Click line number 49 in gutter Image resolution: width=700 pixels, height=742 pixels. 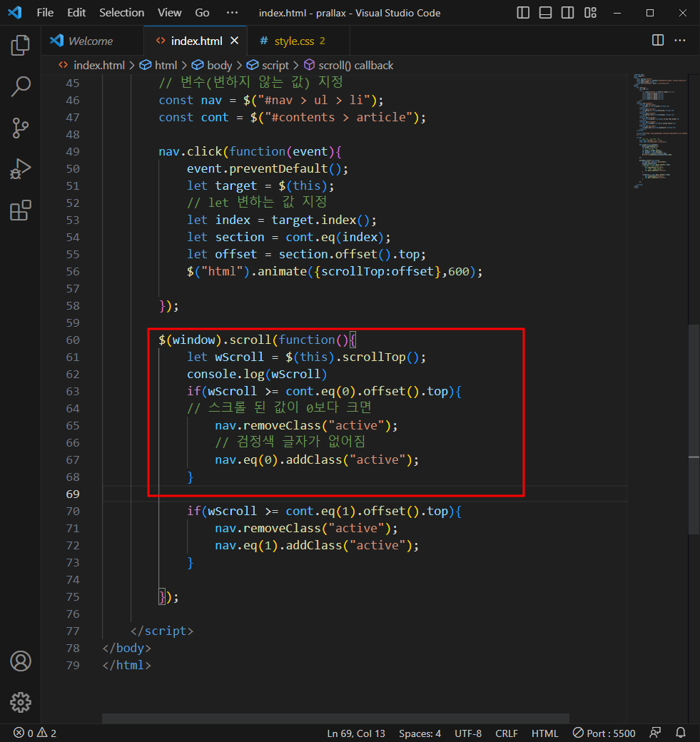coord(73,151)
